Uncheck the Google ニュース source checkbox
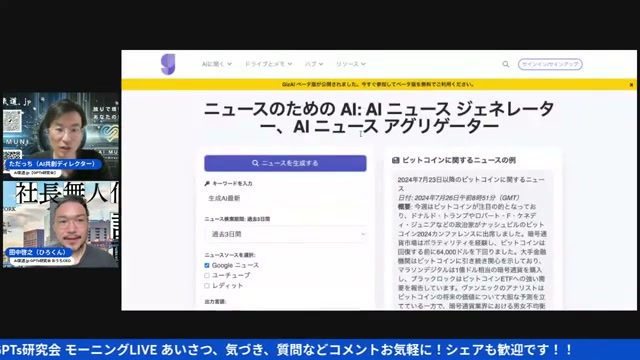Screen dimensions: 640x360 pos(207,265)
